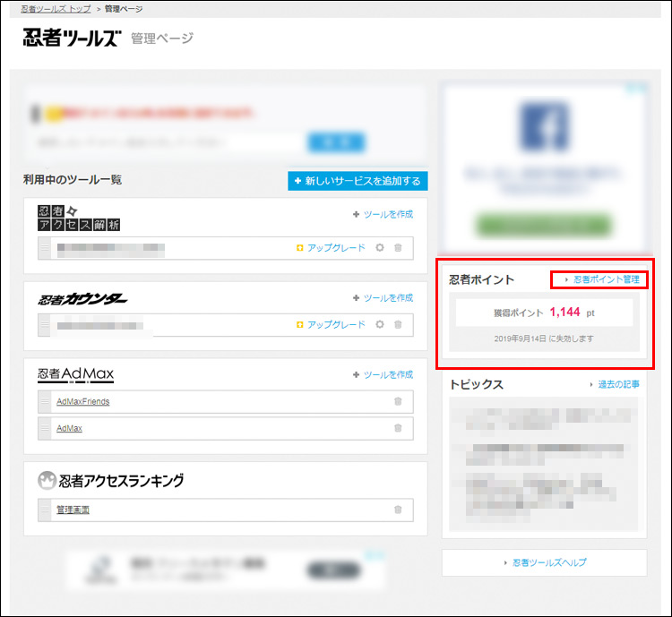Open the AdMaxFriends link
This screenshot has height=617, width=672.
coord(83,401)
